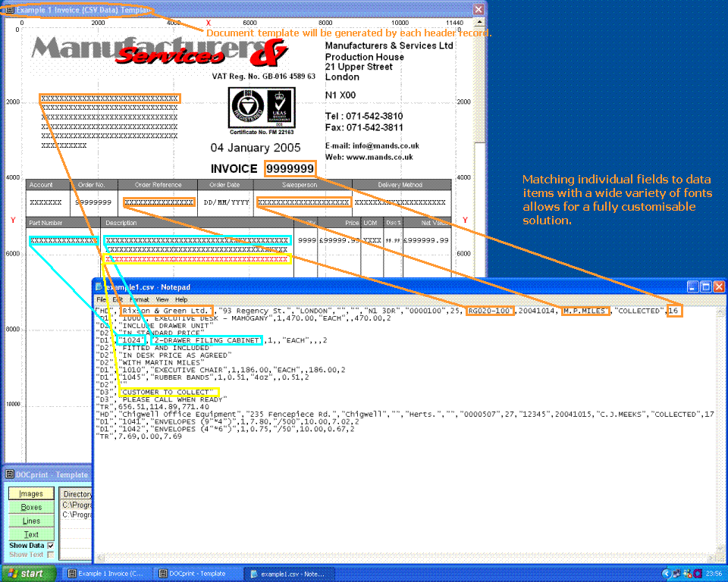Click "Chigwell Office Equipment" text in Notepad
Viewport: 728px width, 582px height.
tap(179, 414)
